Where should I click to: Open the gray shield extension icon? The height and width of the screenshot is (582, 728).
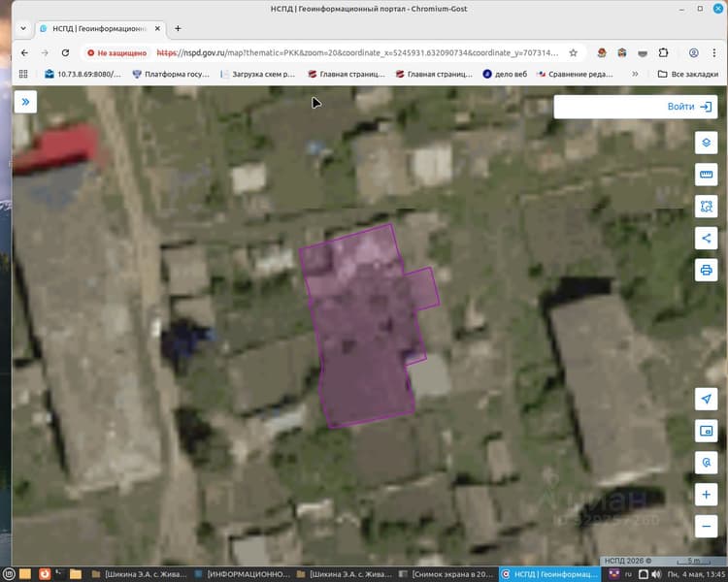pyautogui.click(x=643, y=53)
